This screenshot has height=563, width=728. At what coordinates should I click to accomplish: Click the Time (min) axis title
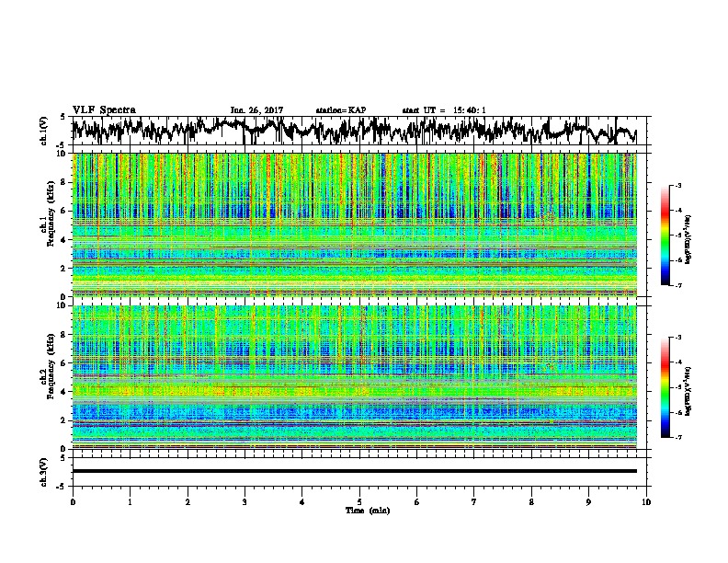[368, 511]
